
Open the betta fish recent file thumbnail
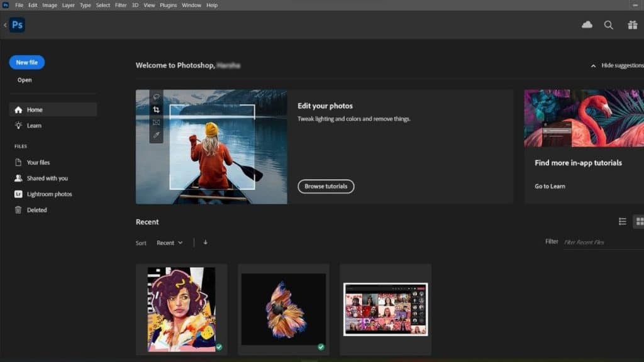pyautogui.click(x=284, y=309)
